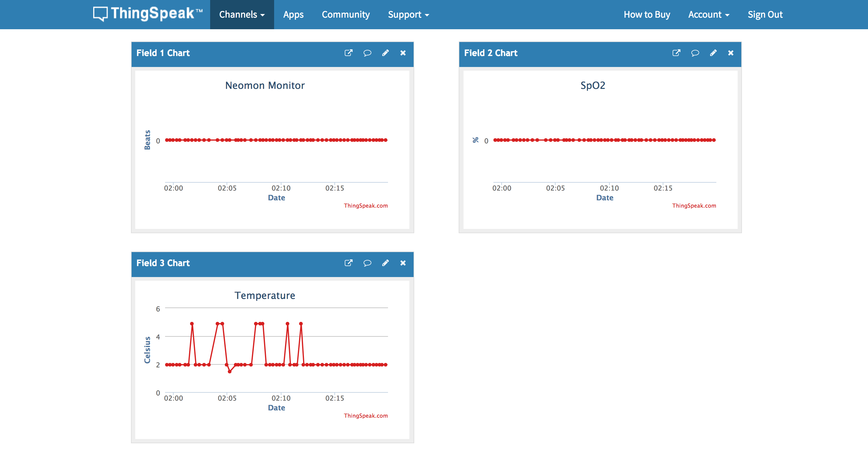Click the comment icon on Field 2 Chart

[693, 53]
